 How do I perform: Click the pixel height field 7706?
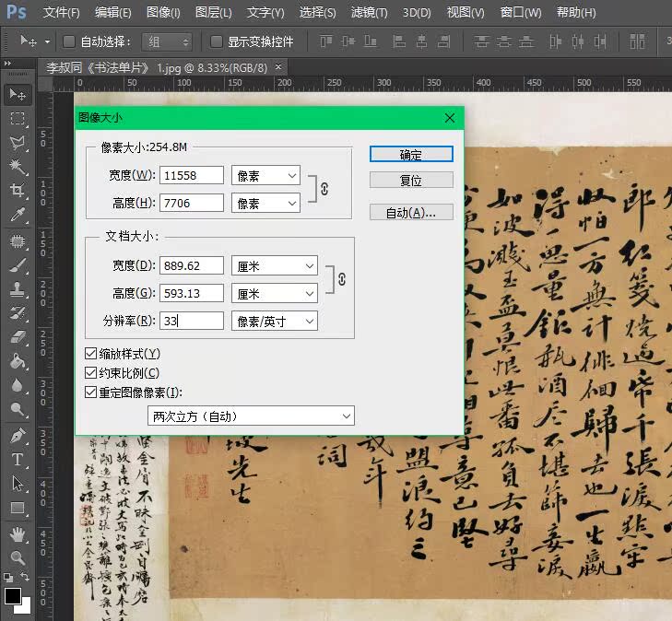[192, 203]
